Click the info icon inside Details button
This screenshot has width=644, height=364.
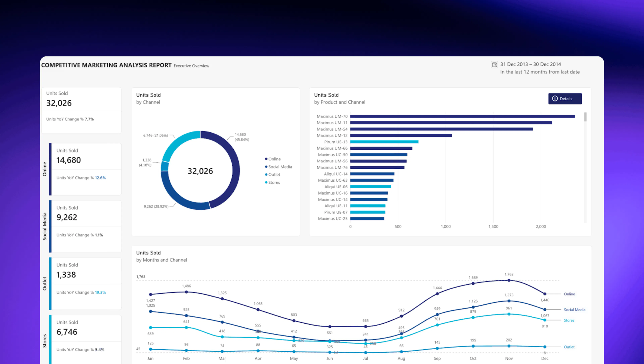tap(555, 98)
